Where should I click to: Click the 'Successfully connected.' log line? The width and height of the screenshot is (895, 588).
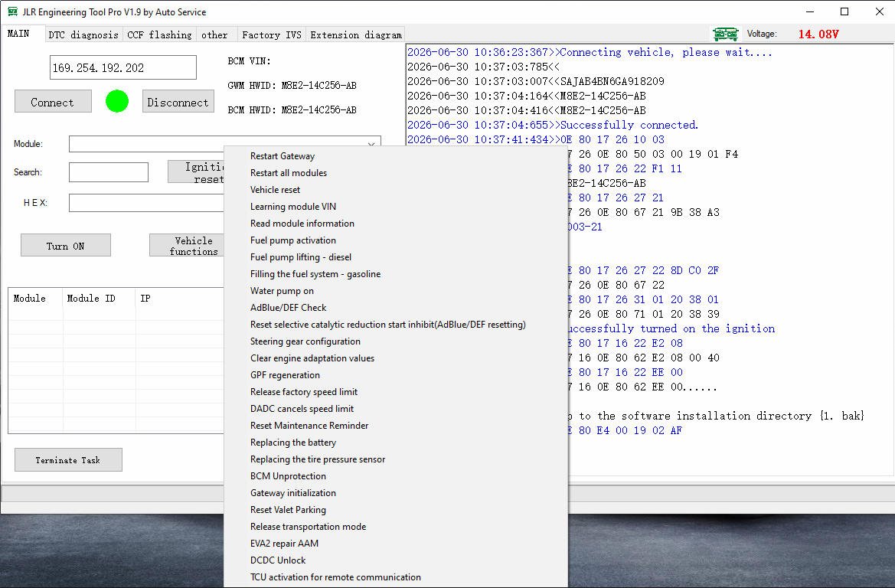click(553, 125)
